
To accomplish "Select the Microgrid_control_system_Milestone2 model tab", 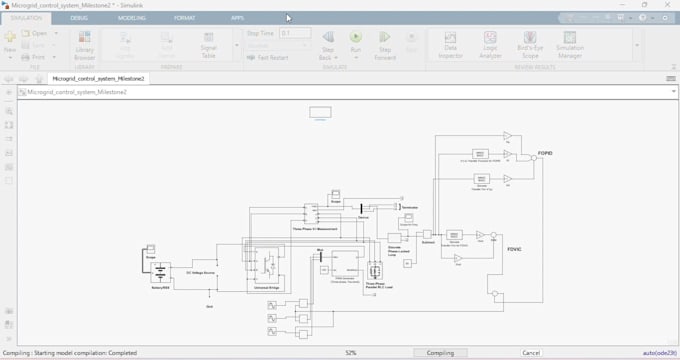I will [98, 79].
